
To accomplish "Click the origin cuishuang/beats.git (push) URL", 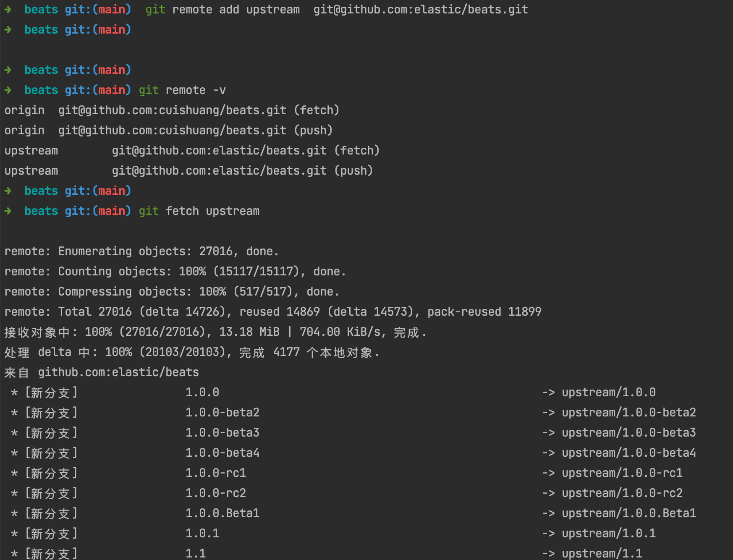I will pyautogui.click(x=172, y=131).
